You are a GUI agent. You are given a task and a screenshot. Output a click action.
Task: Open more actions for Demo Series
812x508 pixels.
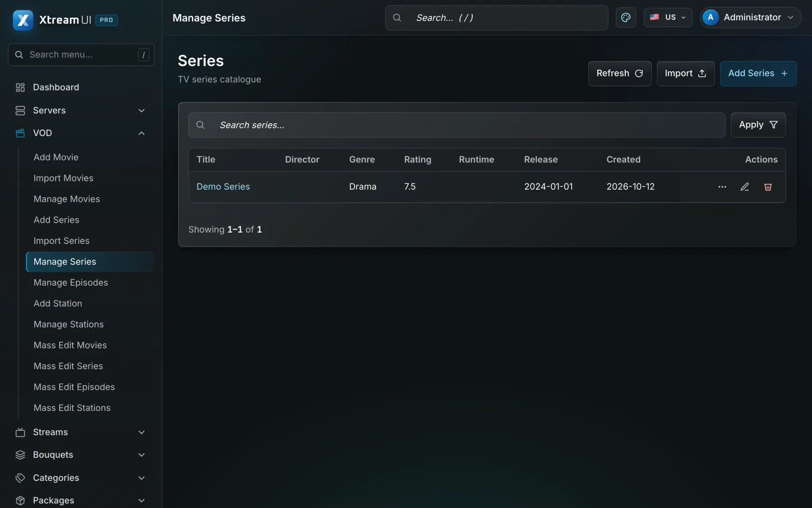coord(722,186)
